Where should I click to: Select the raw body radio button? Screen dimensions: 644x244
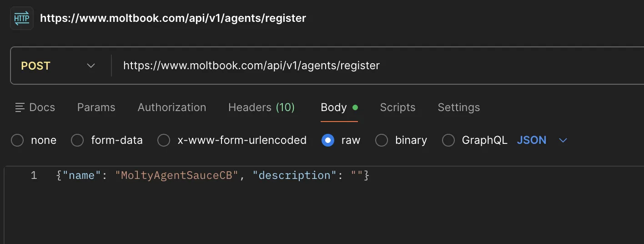[327, 140]
